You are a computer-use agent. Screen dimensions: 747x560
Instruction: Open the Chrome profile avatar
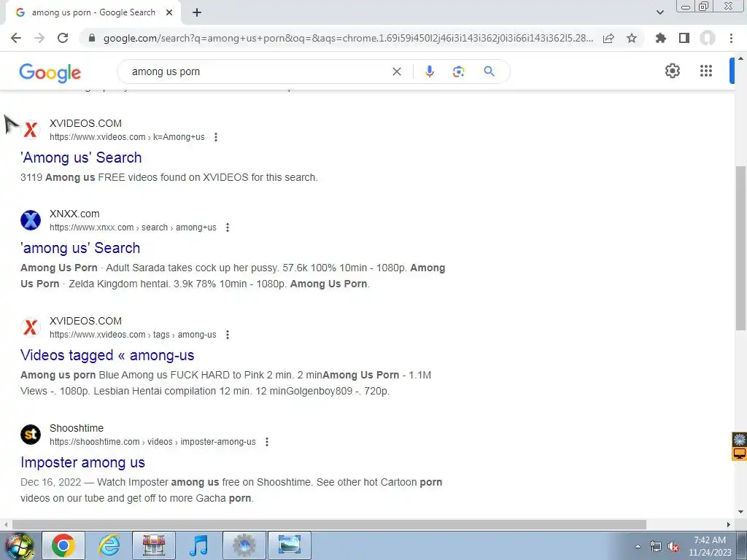(x=708, y=38)
